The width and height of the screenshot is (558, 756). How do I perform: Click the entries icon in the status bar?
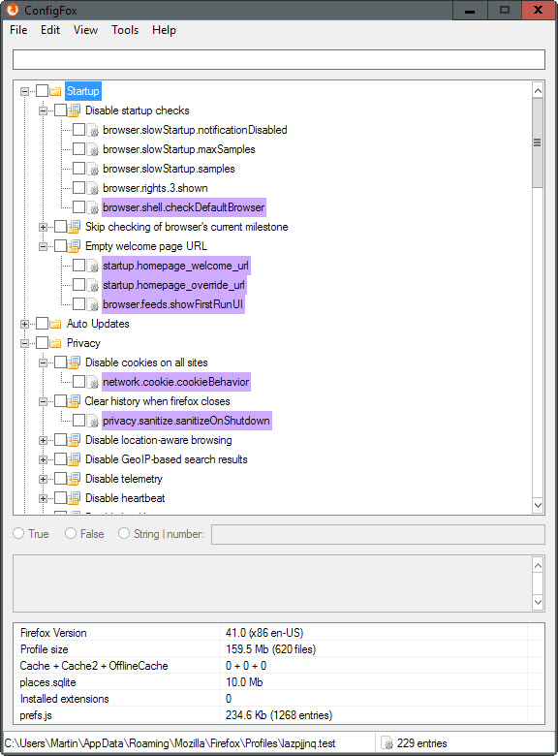pos(387,743)
